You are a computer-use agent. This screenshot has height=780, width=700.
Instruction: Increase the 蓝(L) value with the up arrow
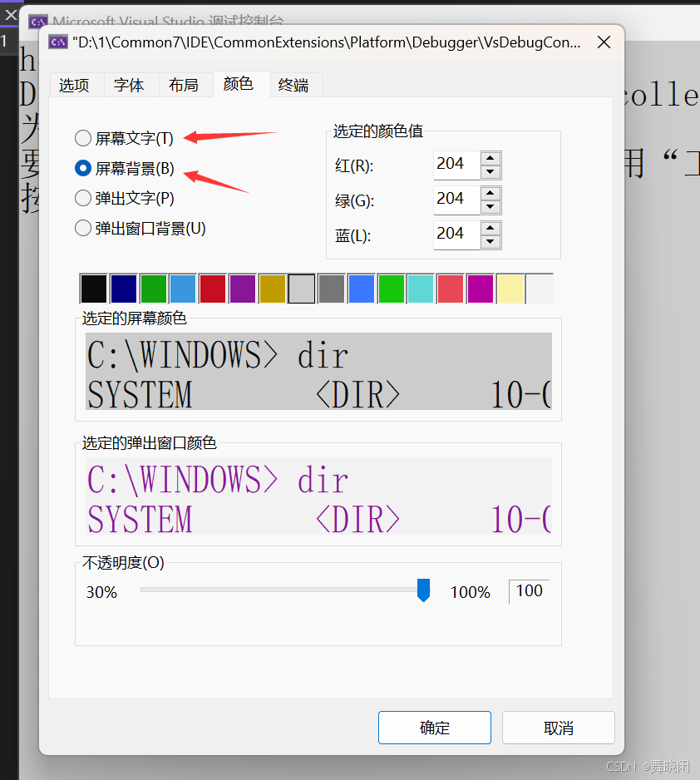[489, 229]
